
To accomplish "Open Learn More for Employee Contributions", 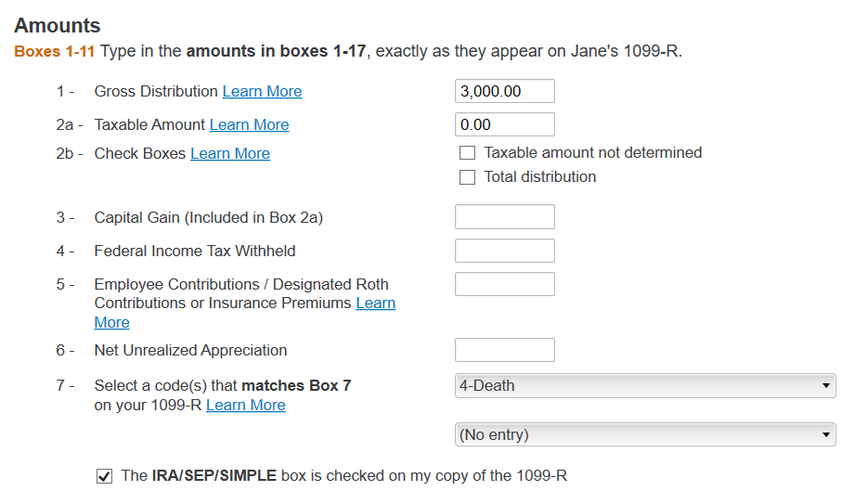I will (x=375, y=304).
